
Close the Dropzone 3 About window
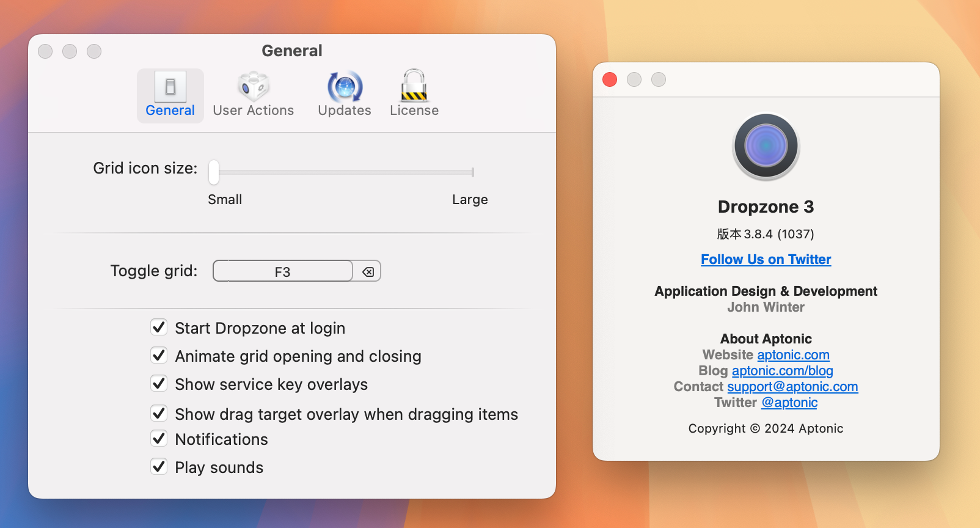pos(610,79)
